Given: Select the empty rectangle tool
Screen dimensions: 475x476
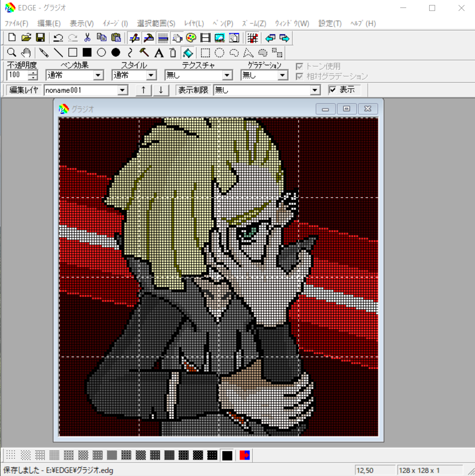Looking at the screenshot, I should 73,53.
